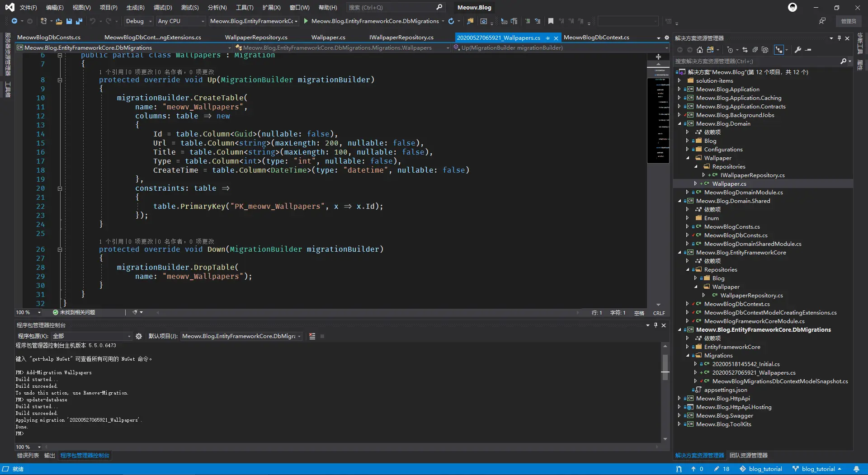Clear the Package Manager Console output
The image size is (868, 475).
312,336
